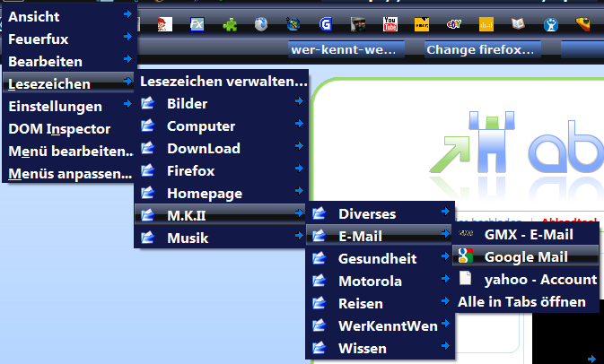Open the M.K.II bookmark folder
The height and width of the screenshot is (364, 604).
221,215
